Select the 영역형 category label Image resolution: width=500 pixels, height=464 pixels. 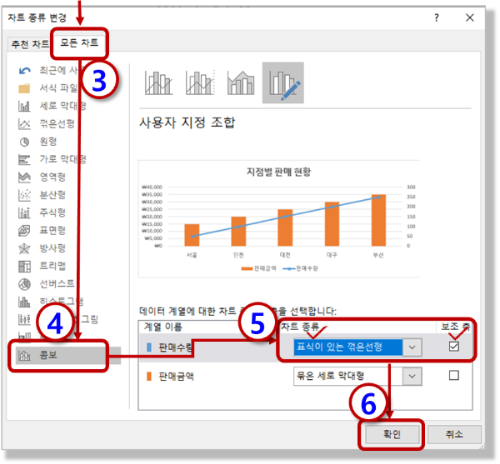(x=53, y=177)
